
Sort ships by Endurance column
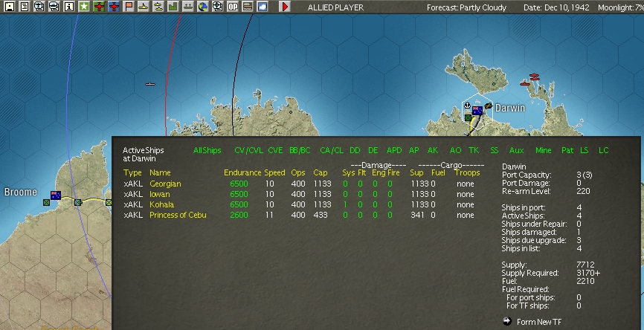click(x=242, y=172)
